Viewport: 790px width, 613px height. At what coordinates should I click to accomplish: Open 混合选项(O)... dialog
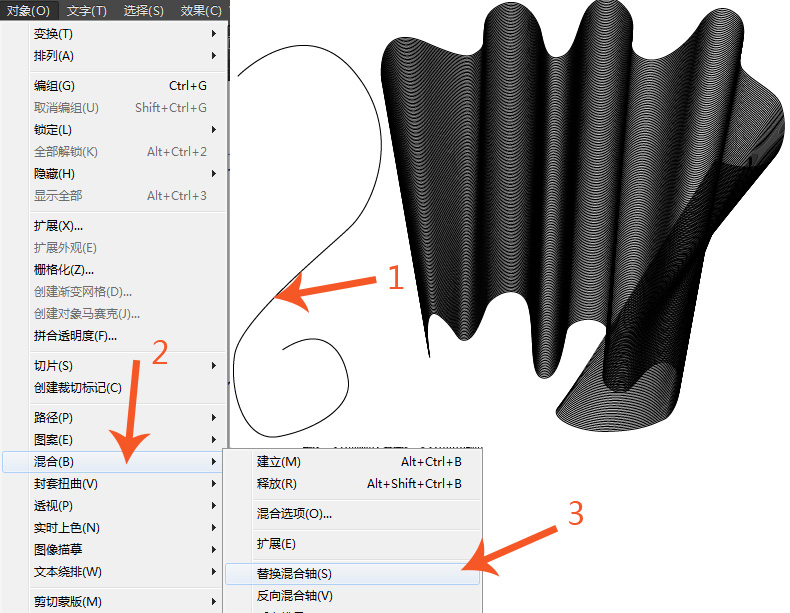295,514
